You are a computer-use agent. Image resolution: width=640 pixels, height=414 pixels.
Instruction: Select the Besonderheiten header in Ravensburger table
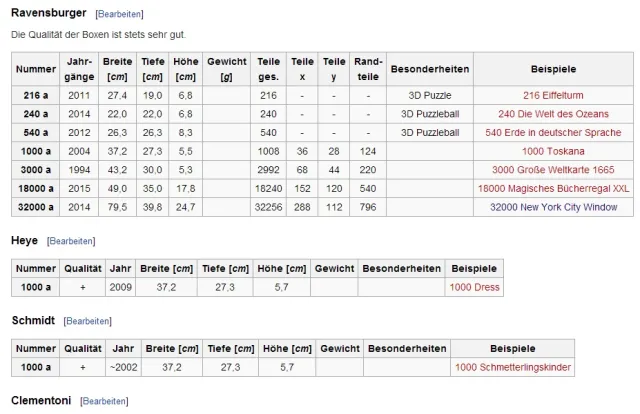coord(430,69)
